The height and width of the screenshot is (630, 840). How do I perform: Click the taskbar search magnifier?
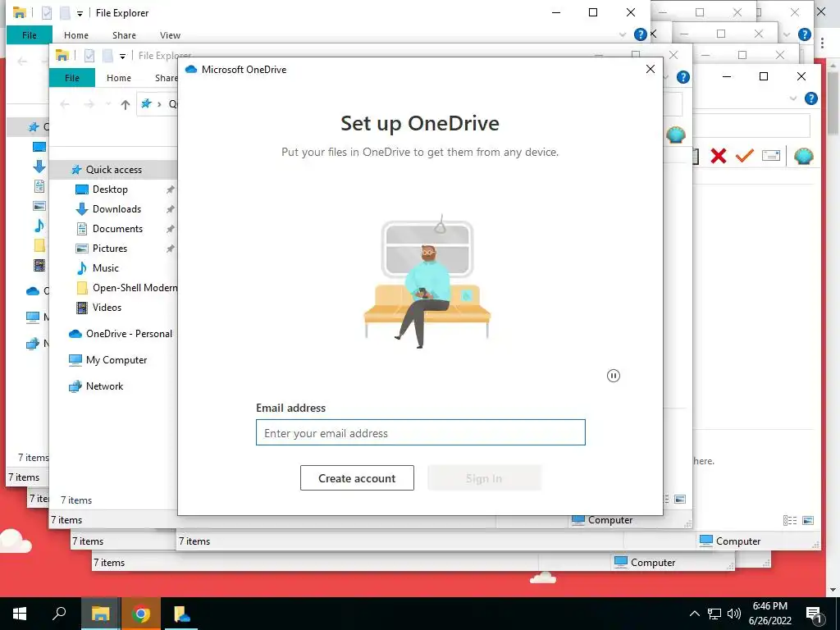59,614
